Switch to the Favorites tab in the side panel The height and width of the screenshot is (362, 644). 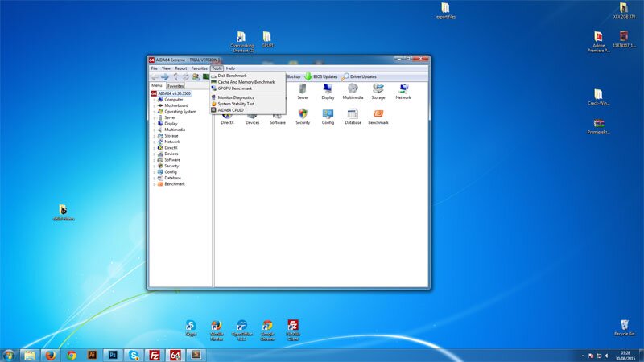point(175,86)
